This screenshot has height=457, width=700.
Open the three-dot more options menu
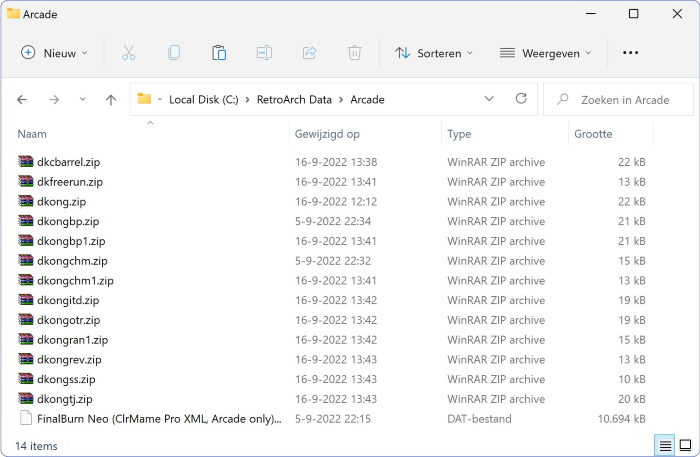630,53
